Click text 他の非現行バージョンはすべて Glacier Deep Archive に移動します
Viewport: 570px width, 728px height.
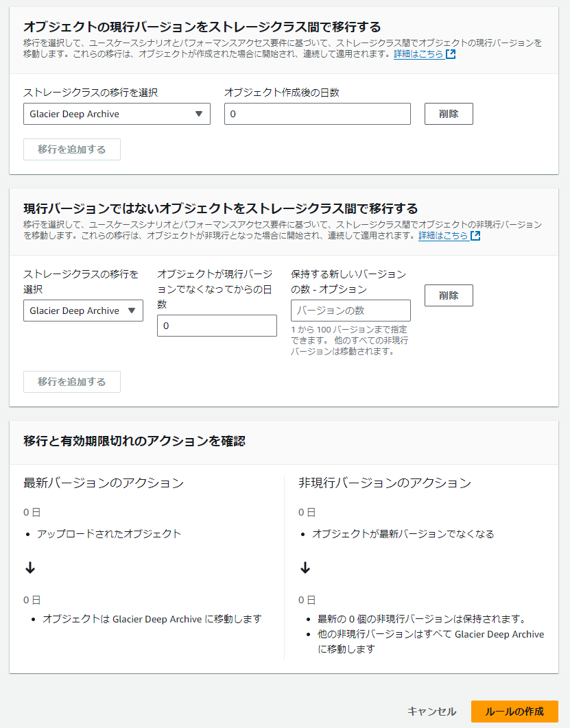click(431, 642)
